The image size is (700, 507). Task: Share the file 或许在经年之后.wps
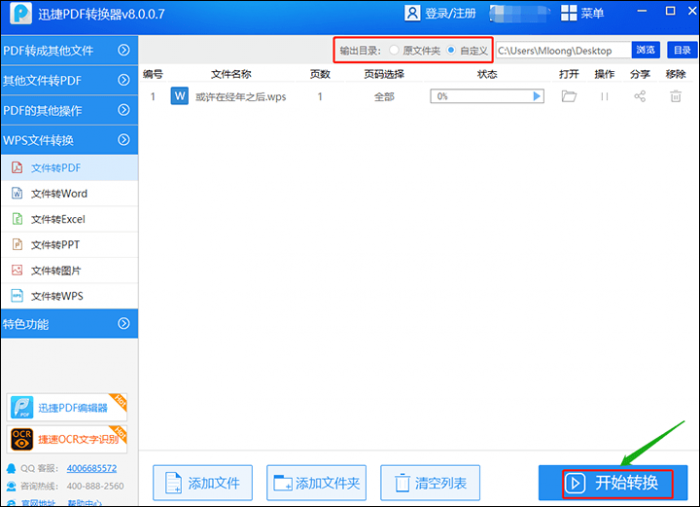pyautogui.click(x=640, y=96)
